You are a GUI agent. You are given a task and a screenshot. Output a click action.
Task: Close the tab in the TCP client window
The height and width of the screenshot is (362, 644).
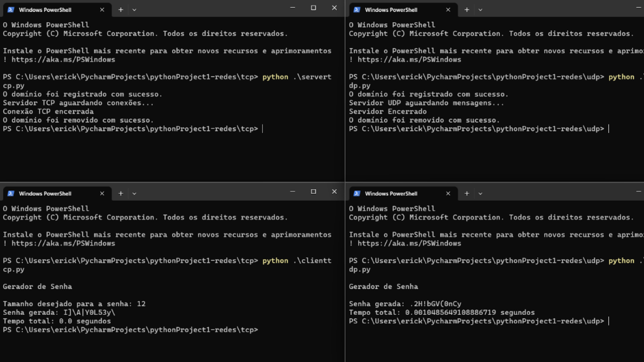point(102,193)
